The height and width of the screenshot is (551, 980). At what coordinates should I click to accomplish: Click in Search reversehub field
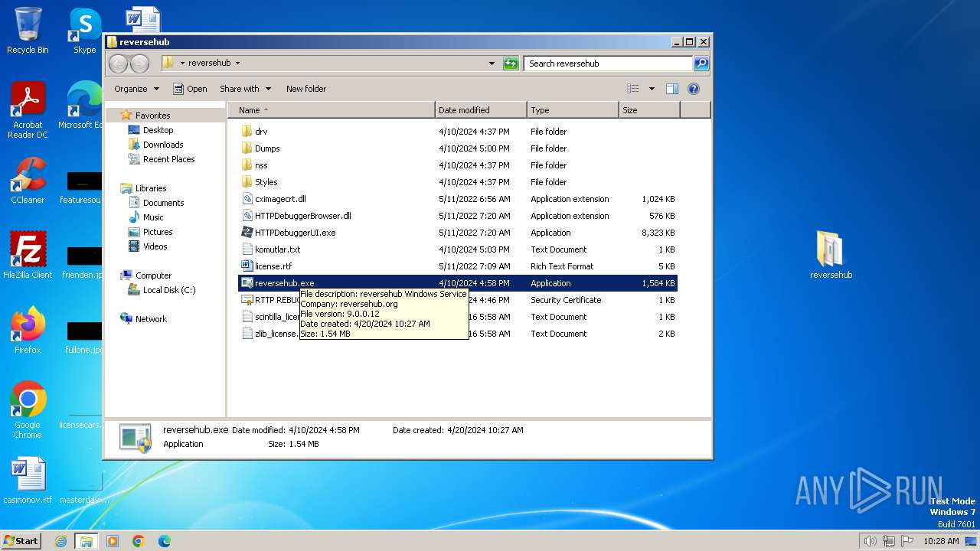609,64
